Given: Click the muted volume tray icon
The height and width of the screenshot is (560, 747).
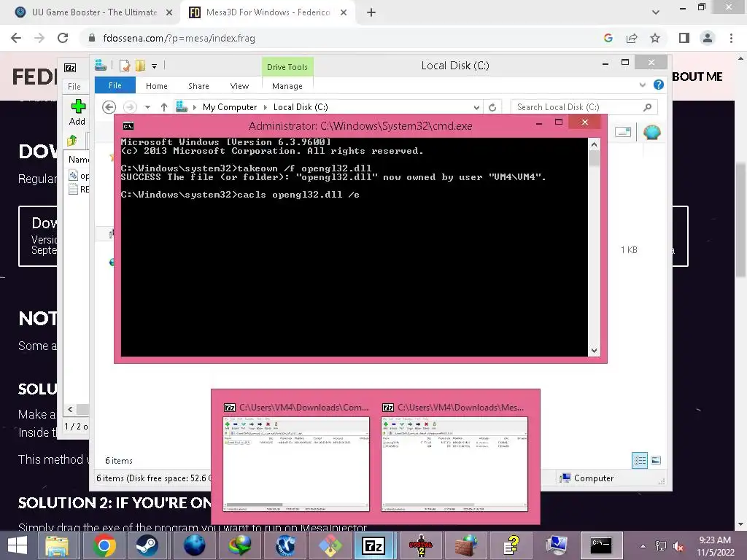Looking at the screenshot, I should tap(678, 546).
